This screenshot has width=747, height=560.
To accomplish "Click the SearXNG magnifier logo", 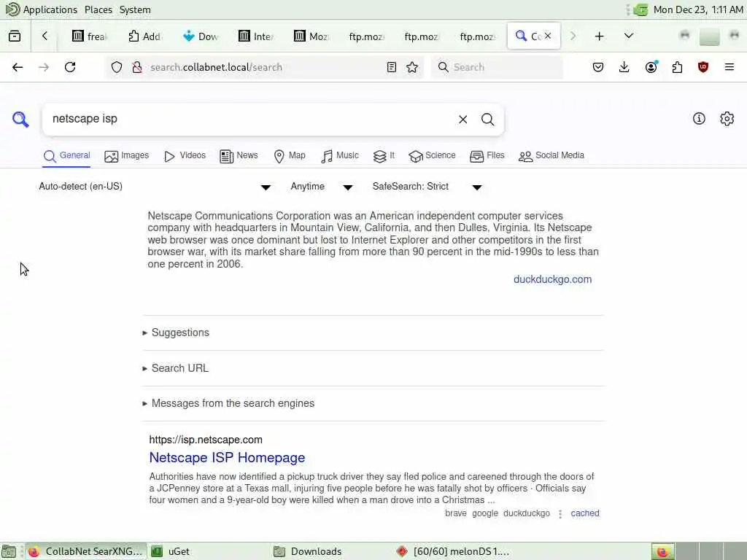I will tap(20, 119).
